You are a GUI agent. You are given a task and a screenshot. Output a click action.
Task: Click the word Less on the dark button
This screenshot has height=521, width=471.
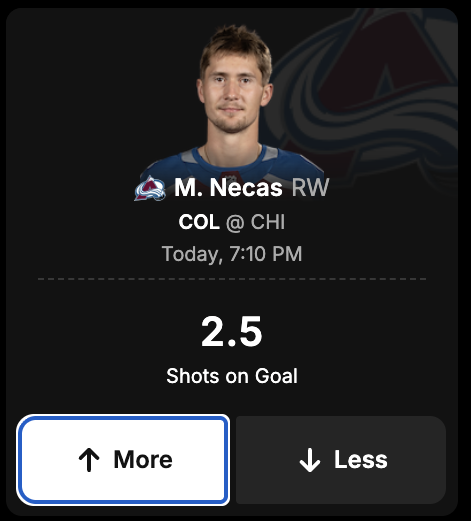(361, 459)
